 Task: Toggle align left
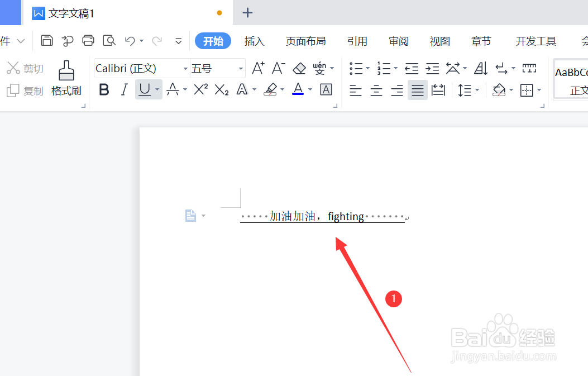pyautogui.click(x=355, y=90)
